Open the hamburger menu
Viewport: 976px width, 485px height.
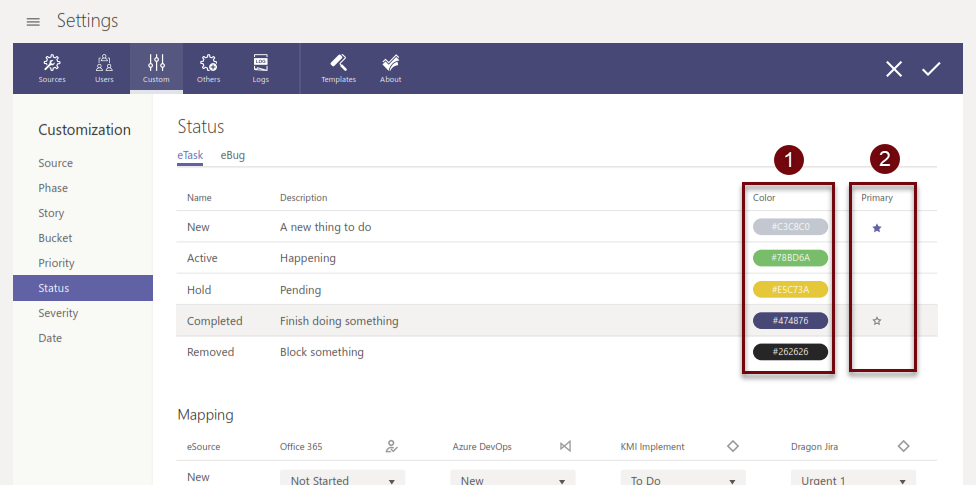coord(33,22)
